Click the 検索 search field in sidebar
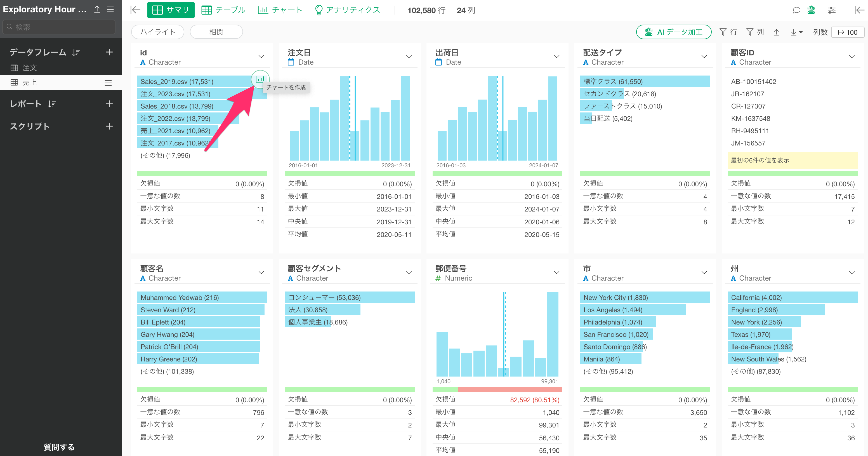The height and width of the screenshot is (456, 868). click(x=59, y=27)
